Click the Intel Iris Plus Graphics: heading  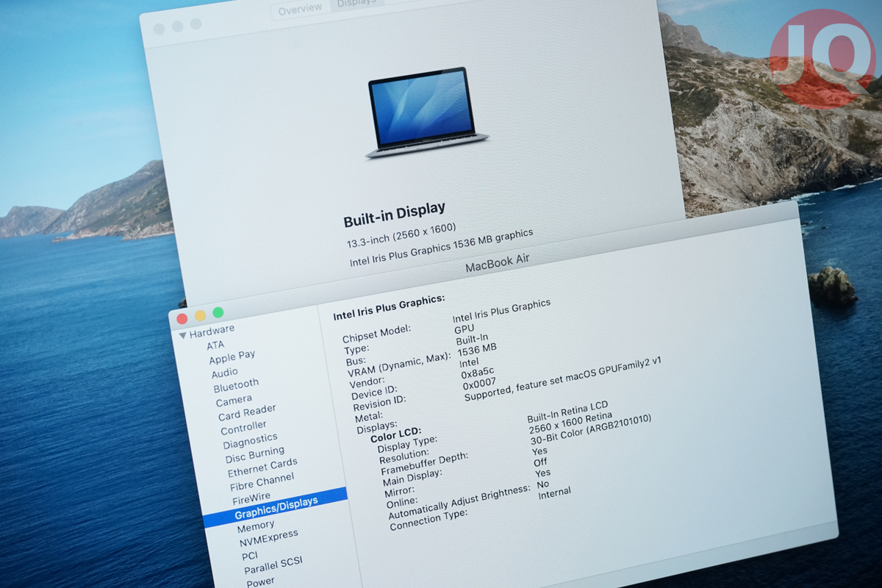tap(389, 308)
